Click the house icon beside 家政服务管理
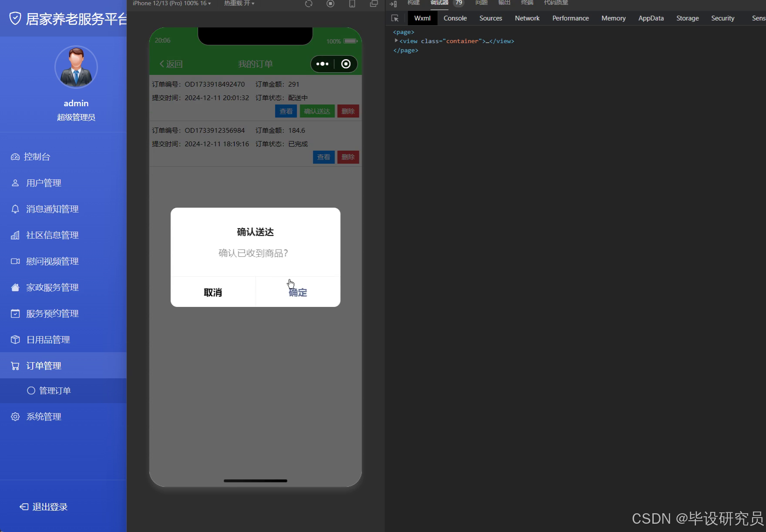This screenshot has width=766, height=532. 15,287
